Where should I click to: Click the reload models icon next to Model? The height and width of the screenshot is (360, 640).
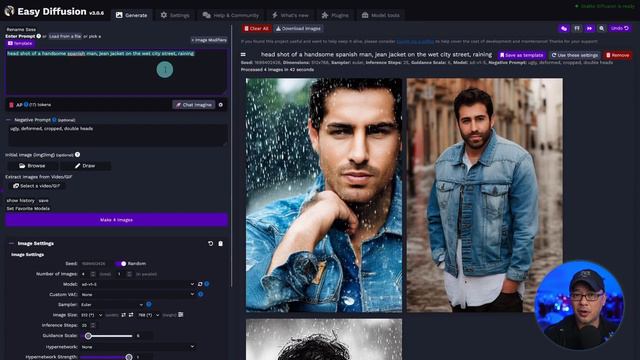coord(200,284)
